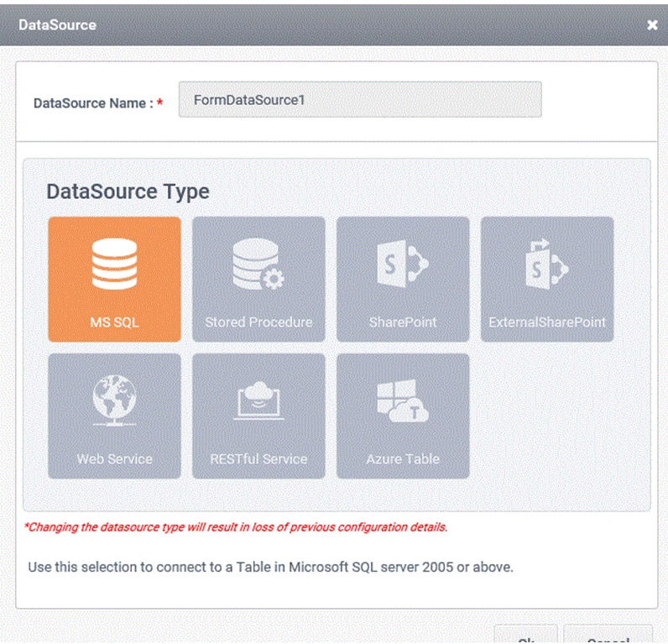Click the red datasource type warning text
This screenshot has height=644, width=668.
coord(236,527)
